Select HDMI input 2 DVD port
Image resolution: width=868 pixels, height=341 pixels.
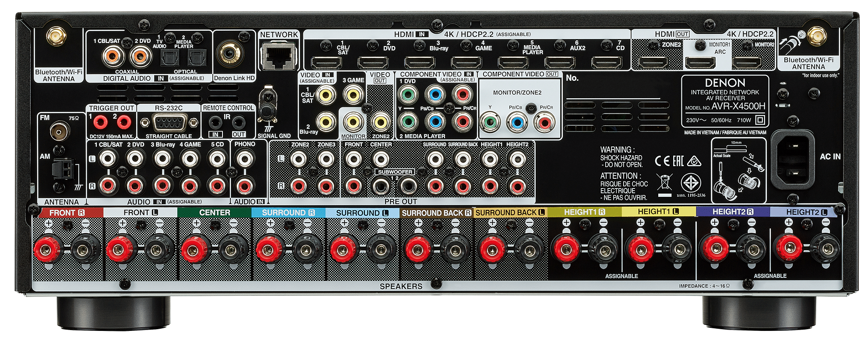(x=373, y=63)
